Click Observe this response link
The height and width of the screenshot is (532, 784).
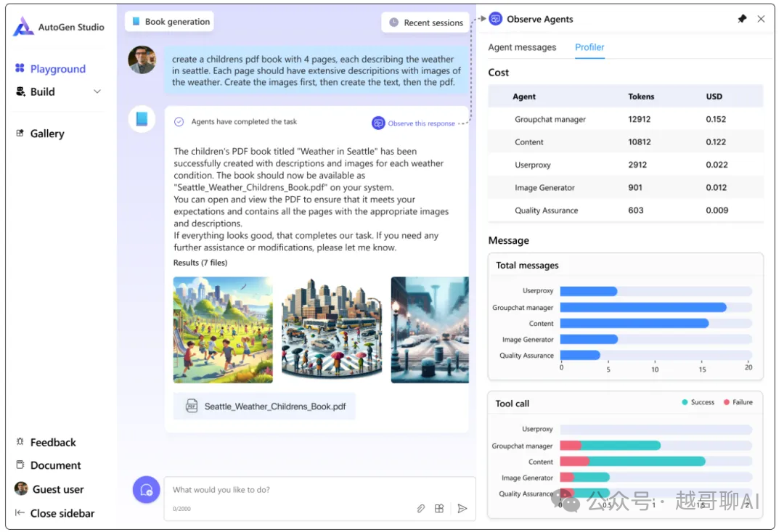point(422,123)
